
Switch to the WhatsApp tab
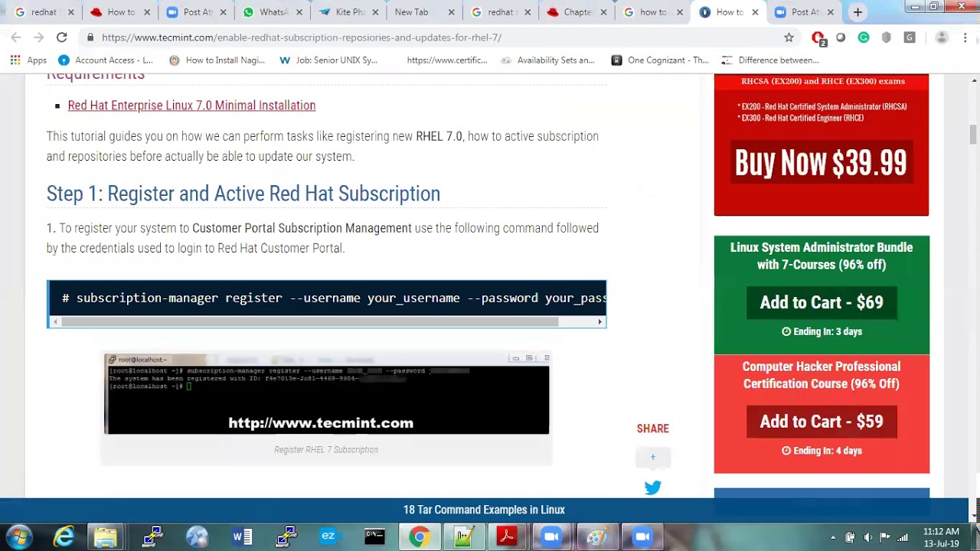[x=272, y=12]
